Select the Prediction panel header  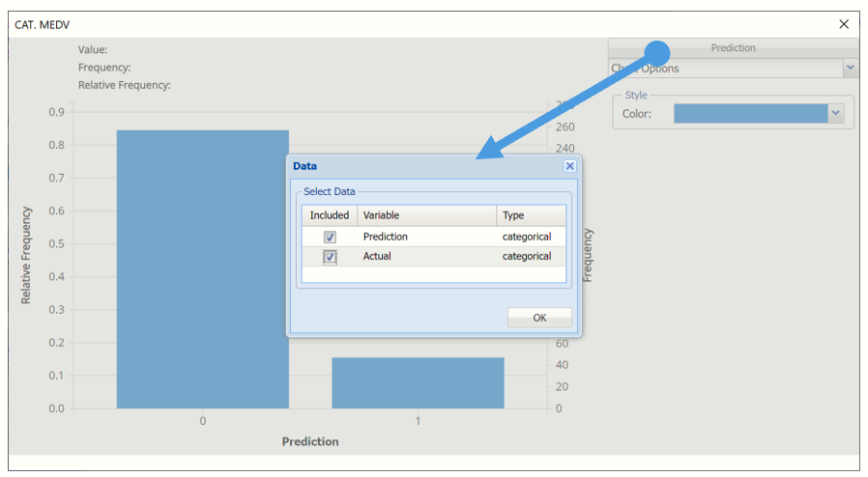(x=733, y=48)
